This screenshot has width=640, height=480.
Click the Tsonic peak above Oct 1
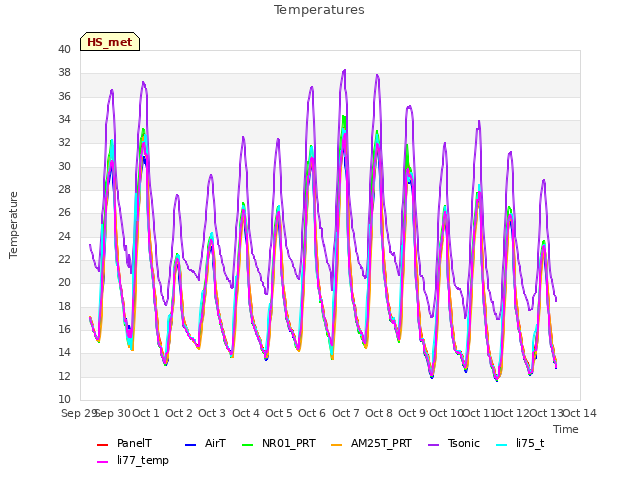(143, 82)
